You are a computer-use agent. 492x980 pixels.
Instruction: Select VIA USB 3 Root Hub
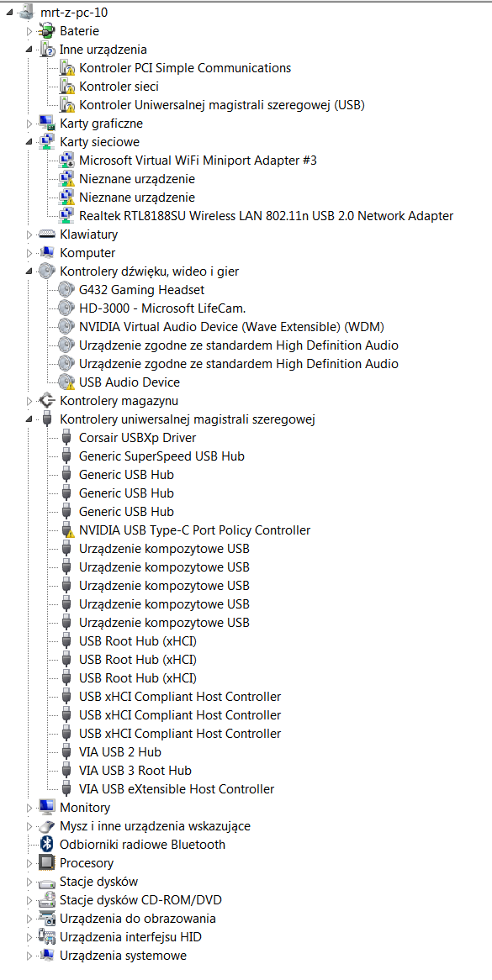click(x=135, y=771)
